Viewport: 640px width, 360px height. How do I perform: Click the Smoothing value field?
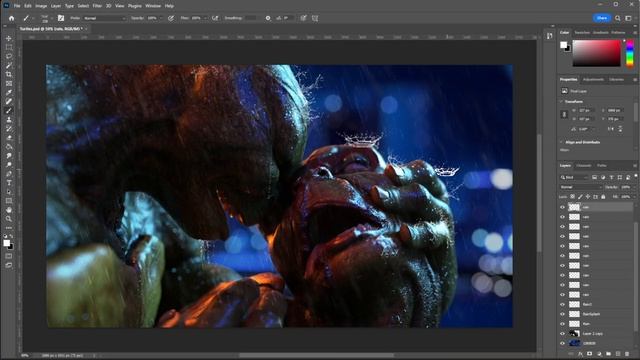click(x=250, y=18)
